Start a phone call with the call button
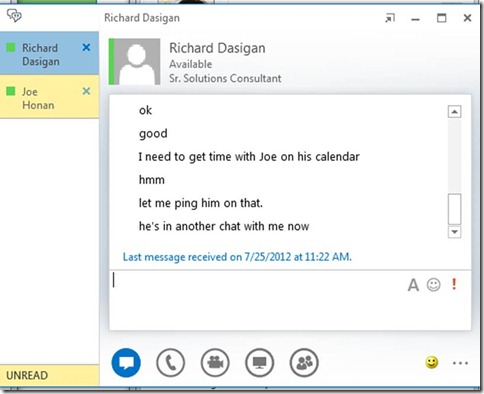 click(170, 363)
